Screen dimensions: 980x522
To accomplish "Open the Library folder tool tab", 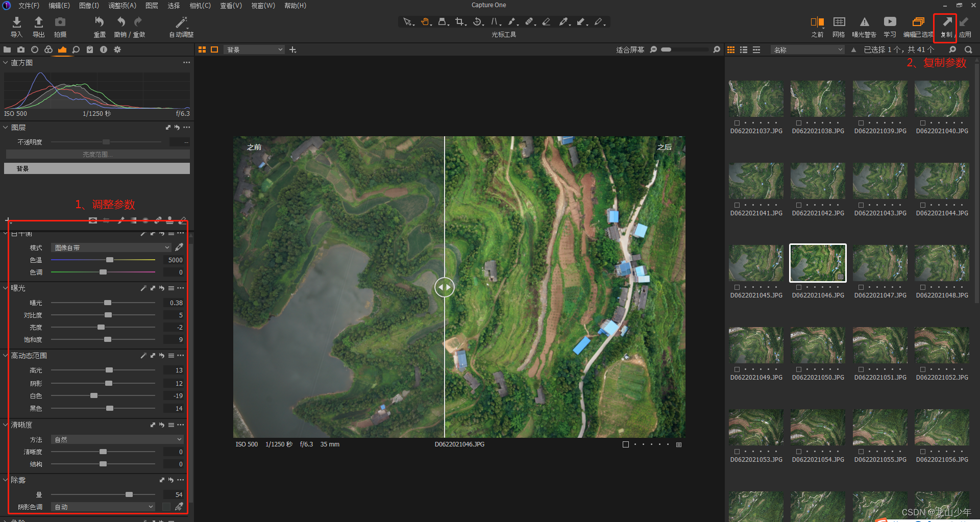I will click(7, 49).
